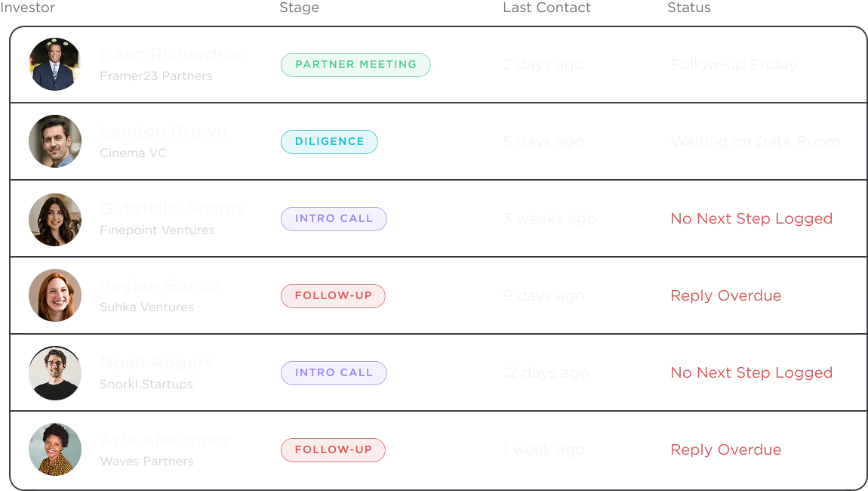The image size is (868, 491).
Task: Open Framer23 Partners investor avatar
Action: point(55,64)
